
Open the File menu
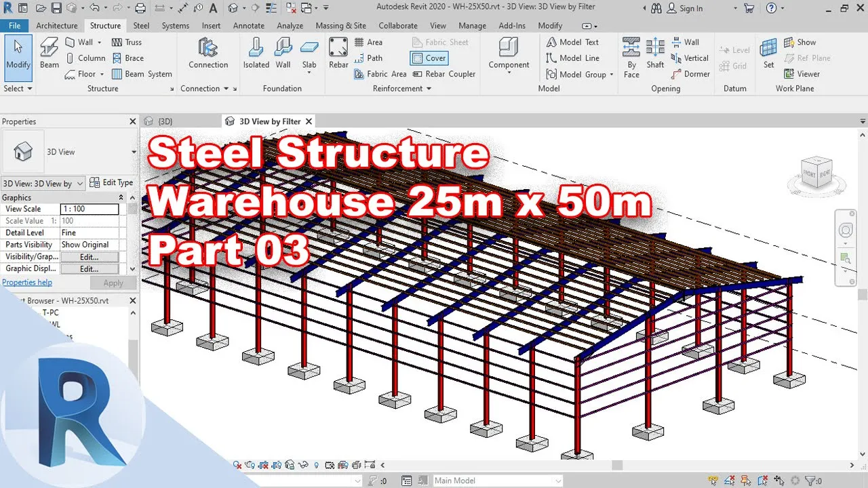[x=14, y=26]
